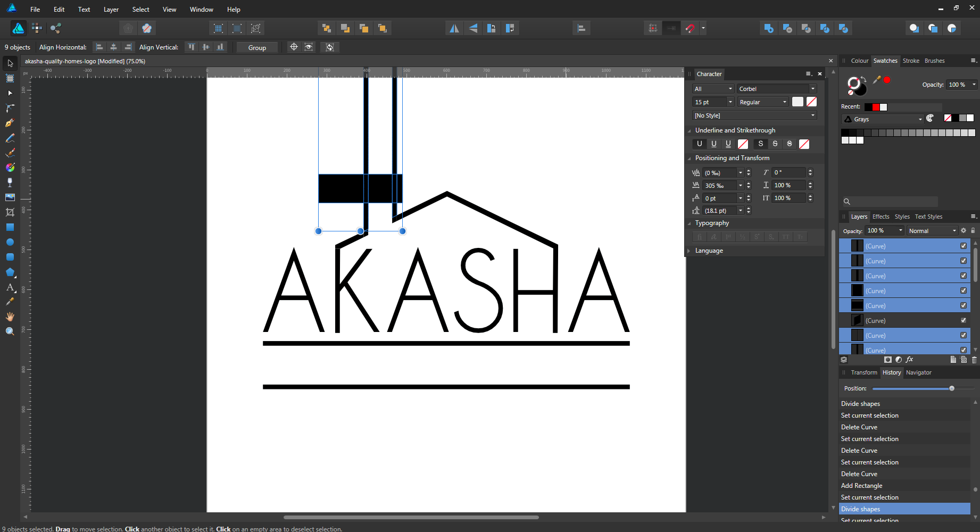Toggle Hide Selection While Dragging eye button
980x532 pixels.
coord(309,47)
